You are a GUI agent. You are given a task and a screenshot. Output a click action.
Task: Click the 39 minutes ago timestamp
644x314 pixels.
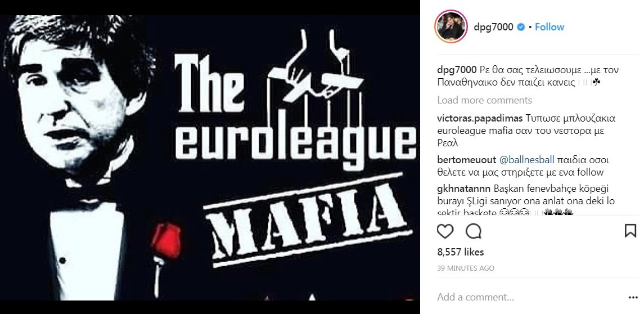tap(466, 268)
